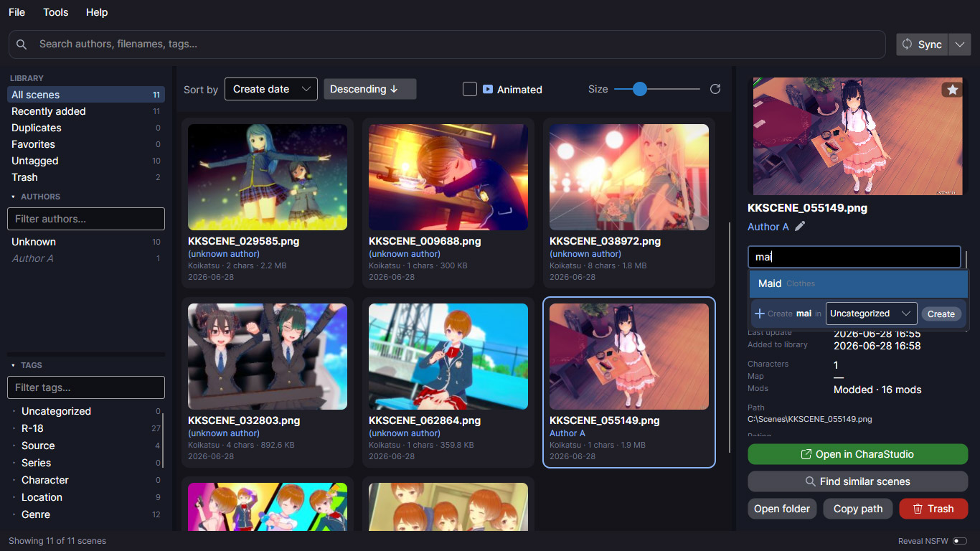Toggle Descending sort order
This screenshot has height=551, width=980.
coord(370,89)
